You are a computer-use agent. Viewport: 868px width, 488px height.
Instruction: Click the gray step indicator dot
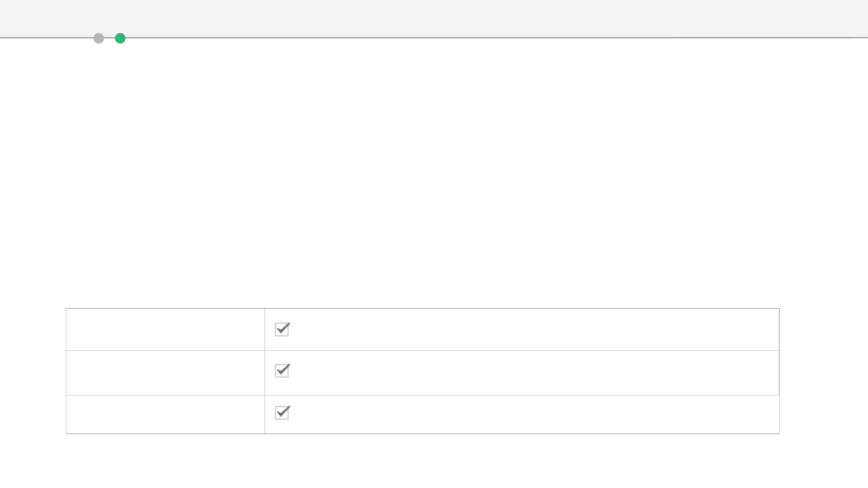point(99,38)
